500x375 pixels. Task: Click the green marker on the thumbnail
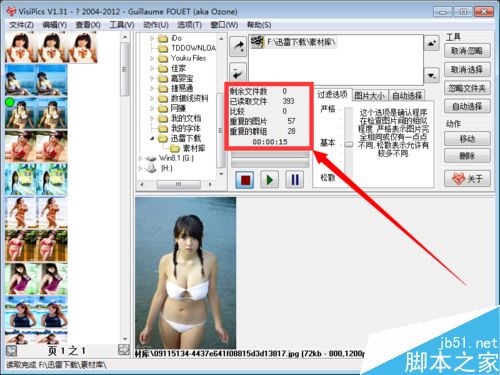pyautogui.click(x=10, y=102)
